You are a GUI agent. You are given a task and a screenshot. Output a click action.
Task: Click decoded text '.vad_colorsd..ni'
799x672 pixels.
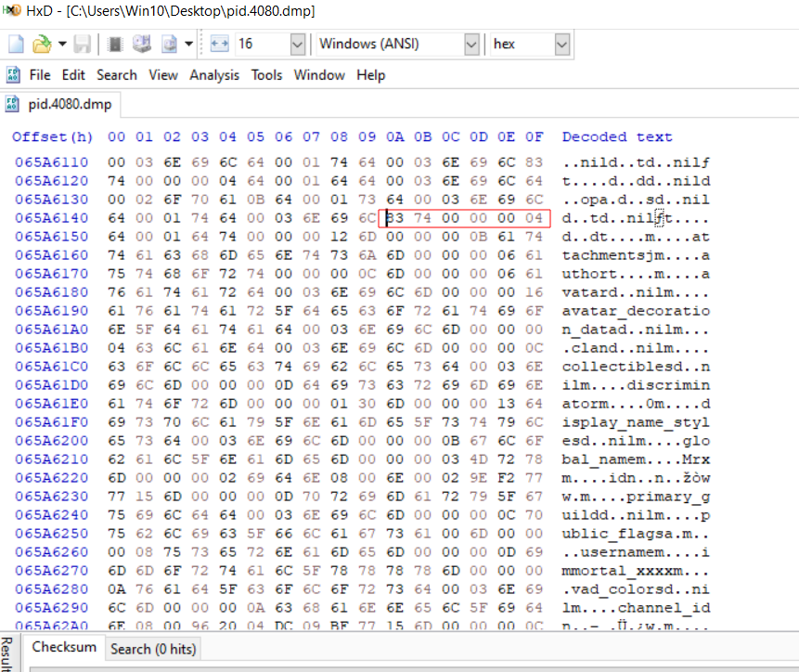[x=636, y=589]
